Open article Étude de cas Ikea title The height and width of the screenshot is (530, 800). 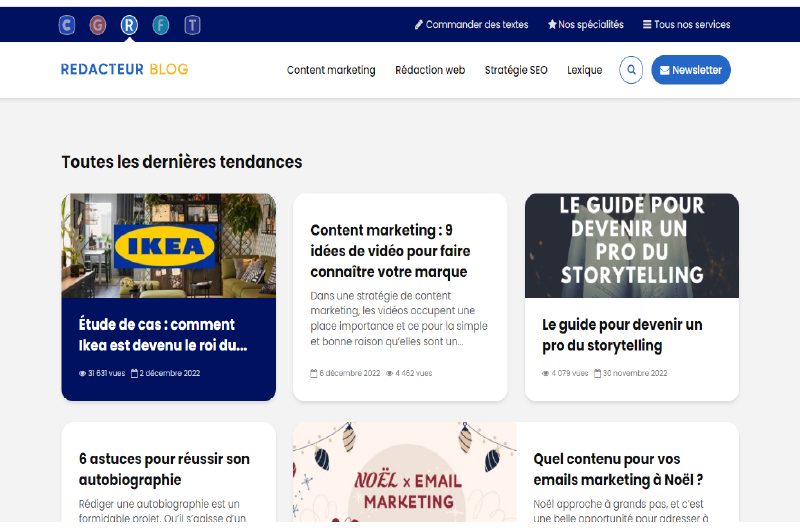point(163,335)
